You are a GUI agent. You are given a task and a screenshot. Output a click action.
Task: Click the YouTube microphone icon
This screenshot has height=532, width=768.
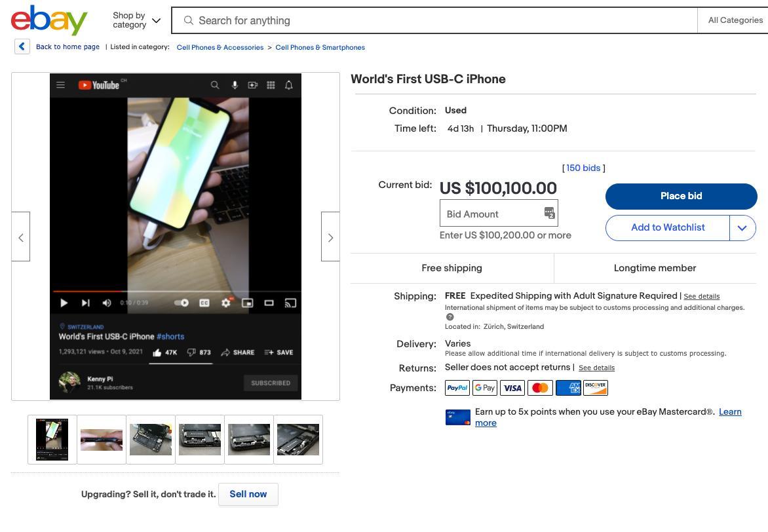pyautogui.click(x=235, y=85)
